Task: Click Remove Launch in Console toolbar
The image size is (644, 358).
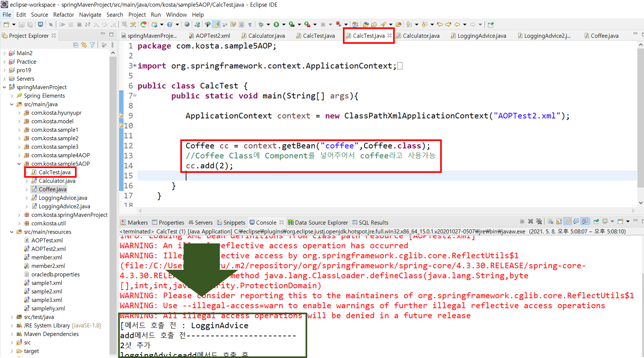Action: pyautogui.click(x=531, y=221)
